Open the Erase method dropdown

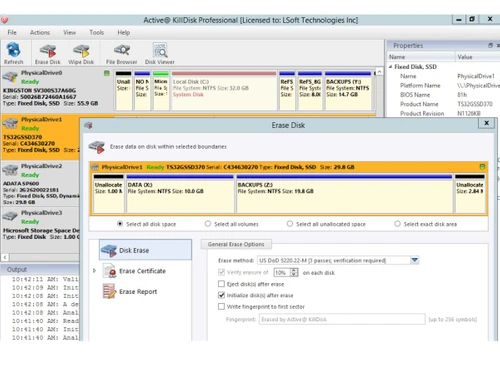point(414,260)
